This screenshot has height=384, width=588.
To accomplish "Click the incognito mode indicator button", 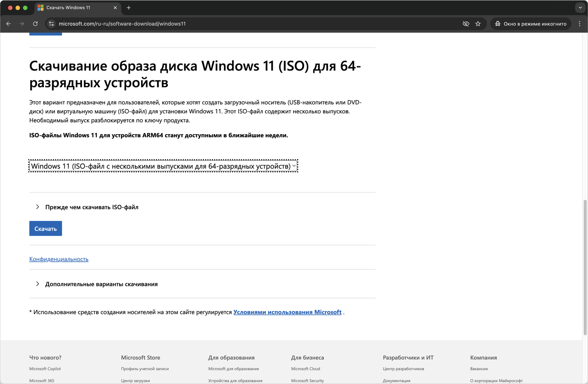I will click(x=531, y=24).
